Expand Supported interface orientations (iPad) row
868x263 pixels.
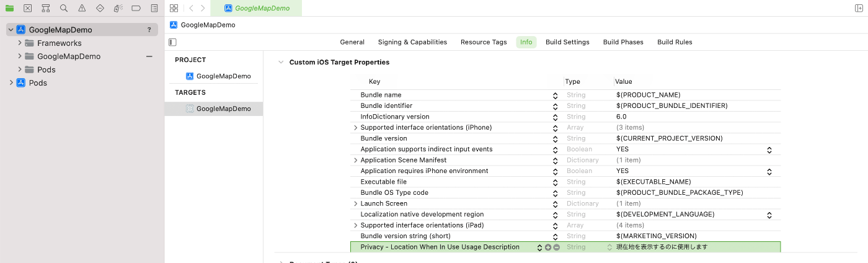[355, 226]
